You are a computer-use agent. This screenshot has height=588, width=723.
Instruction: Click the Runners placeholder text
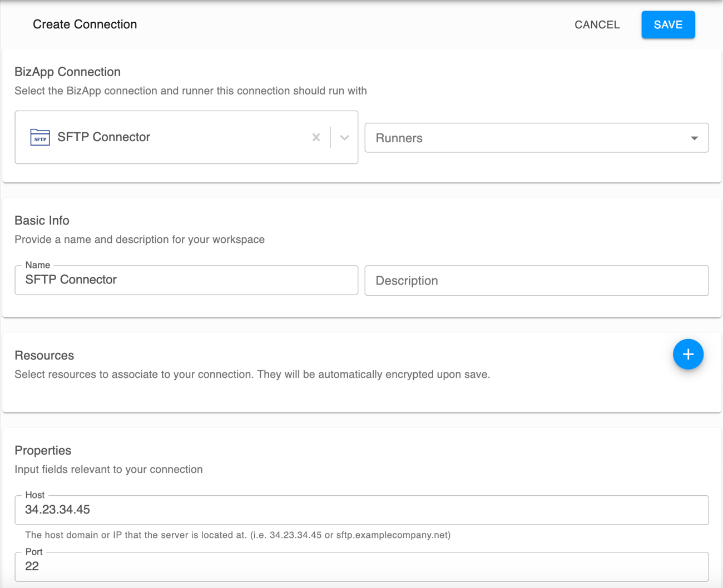coord(399,138)
